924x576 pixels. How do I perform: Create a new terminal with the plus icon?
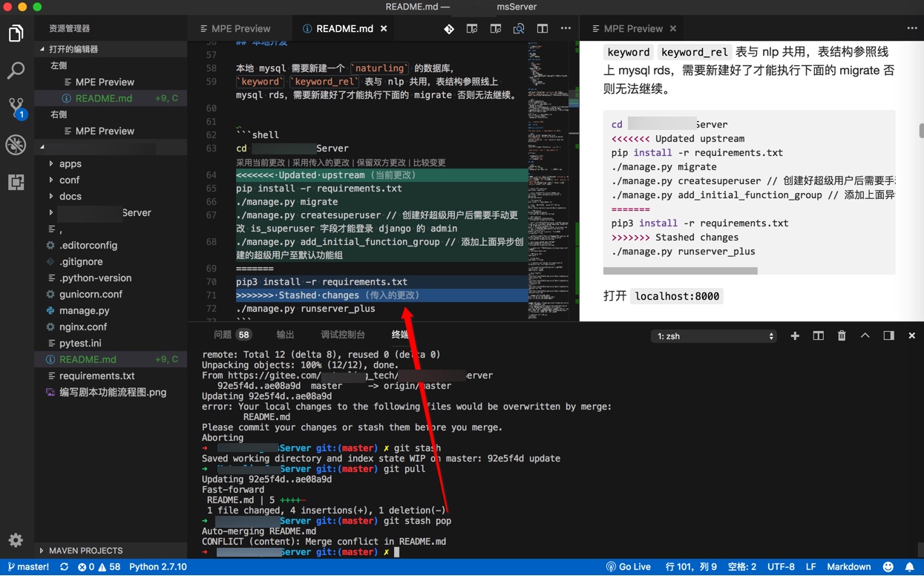coord(795,336)
